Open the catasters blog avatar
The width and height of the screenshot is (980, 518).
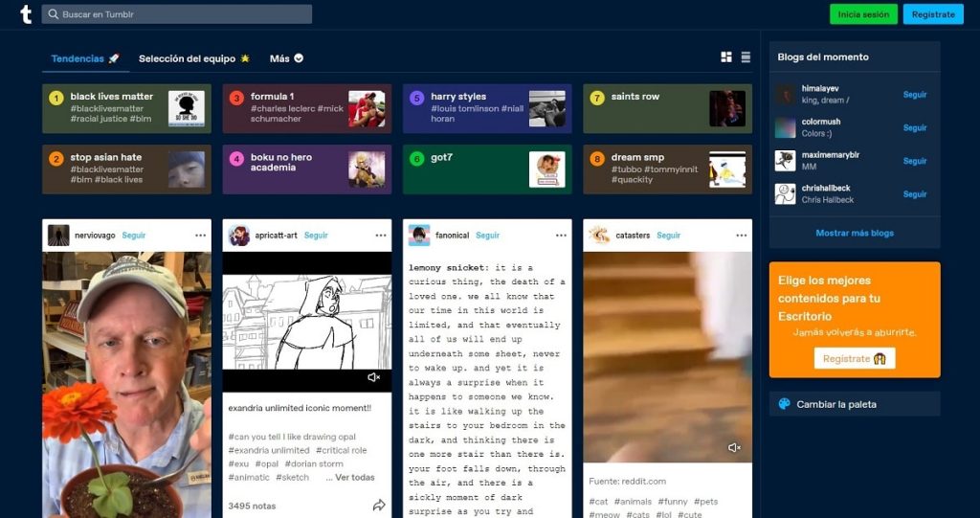tap(599, 236)
